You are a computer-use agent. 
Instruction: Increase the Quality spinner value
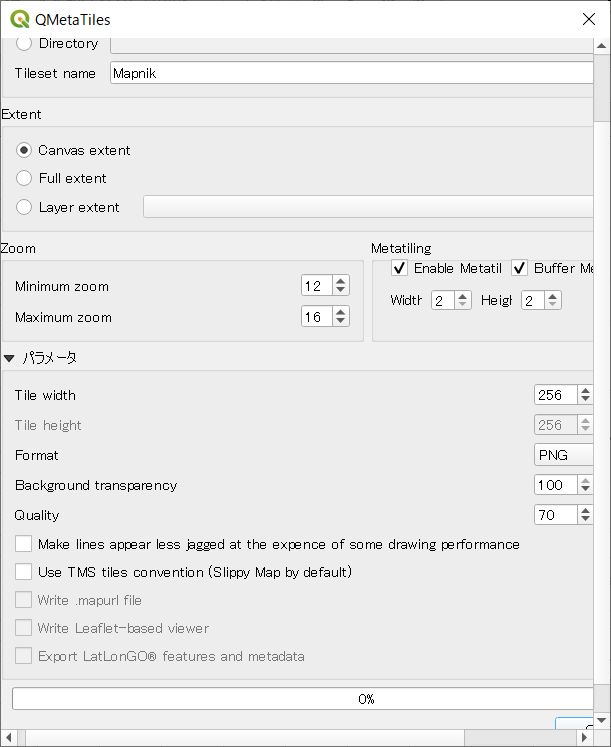click(585, 510)
